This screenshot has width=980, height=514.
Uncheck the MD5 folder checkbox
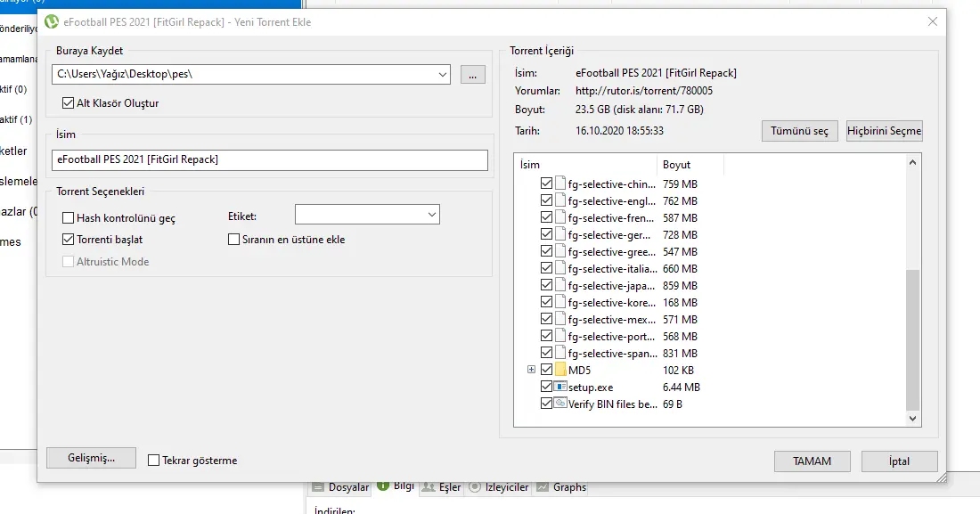[546, 370]
